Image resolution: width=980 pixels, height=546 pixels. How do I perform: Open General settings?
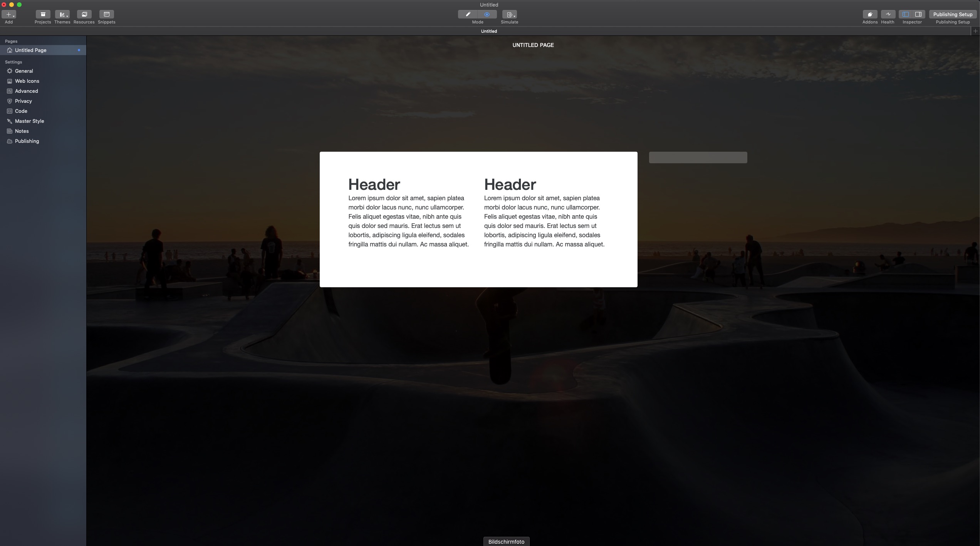click(x=43, y=71)
